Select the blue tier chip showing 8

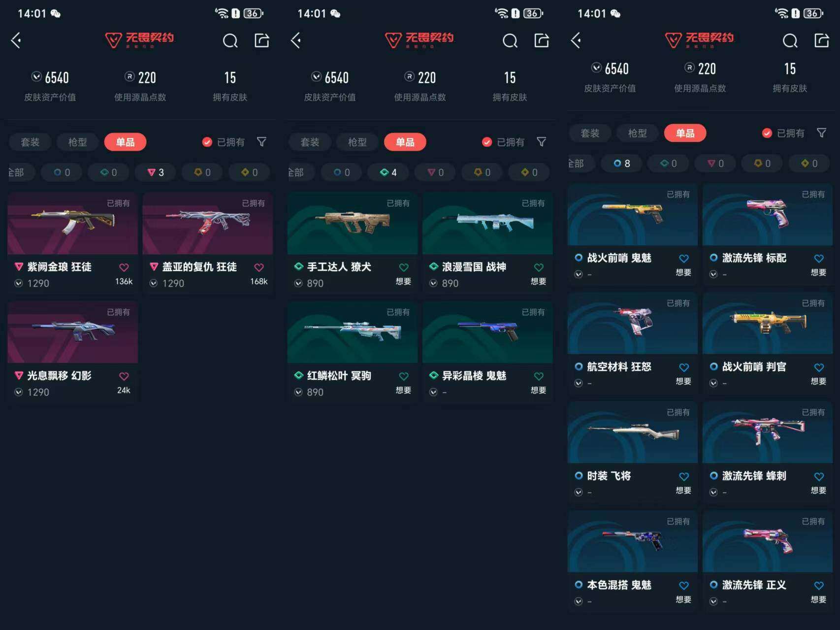tap(622, 163)
